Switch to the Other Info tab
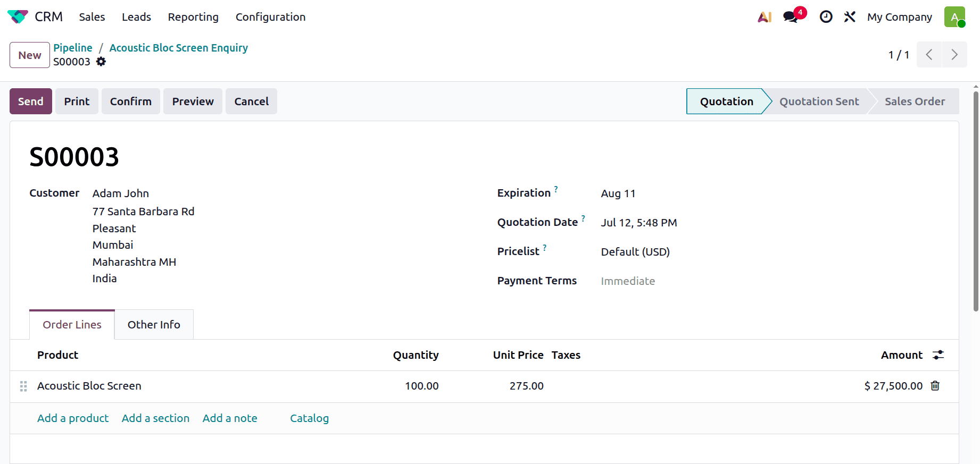 click(154, 325)
